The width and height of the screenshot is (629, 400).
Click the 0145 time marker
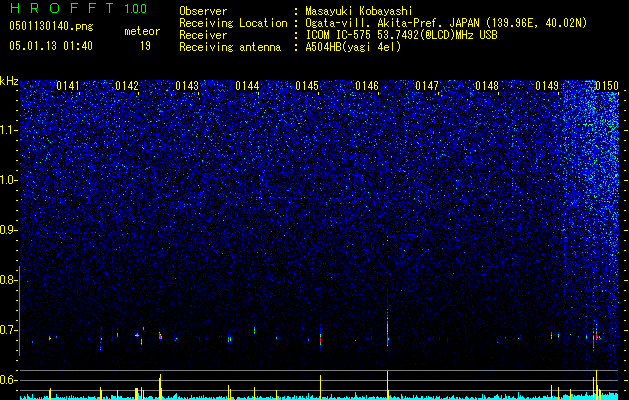click(307, 86)
